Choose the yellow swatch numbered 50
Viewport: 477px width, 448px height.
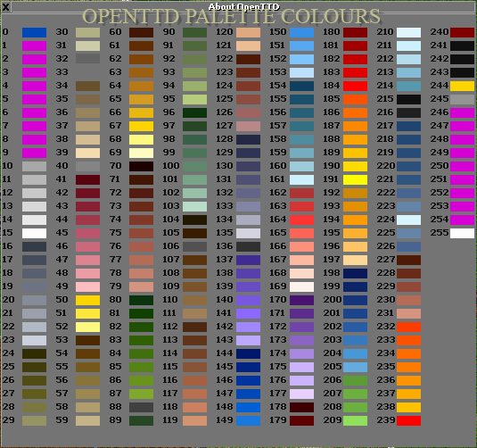coord(88,301)
